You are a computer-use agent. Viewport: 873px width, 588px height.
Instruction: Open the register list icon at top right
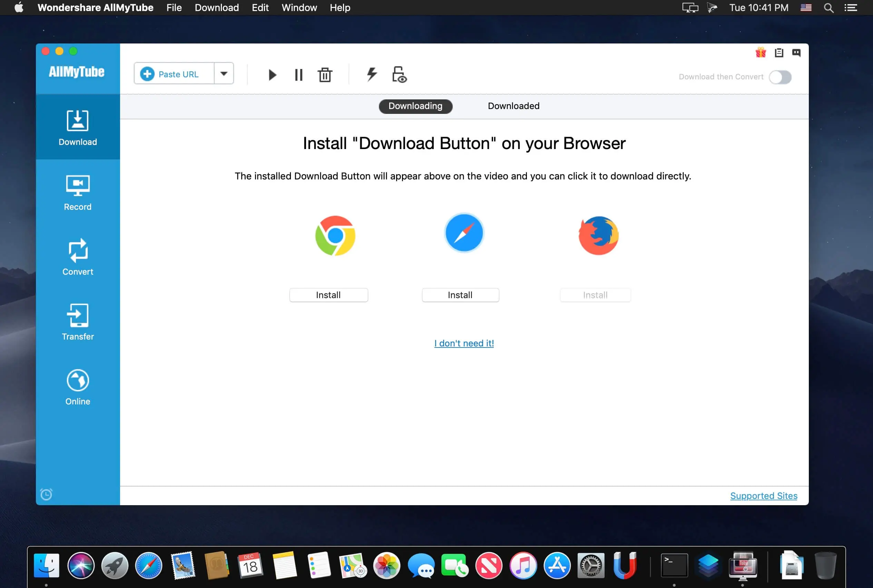pyautogui.click(x=779, y=53)
